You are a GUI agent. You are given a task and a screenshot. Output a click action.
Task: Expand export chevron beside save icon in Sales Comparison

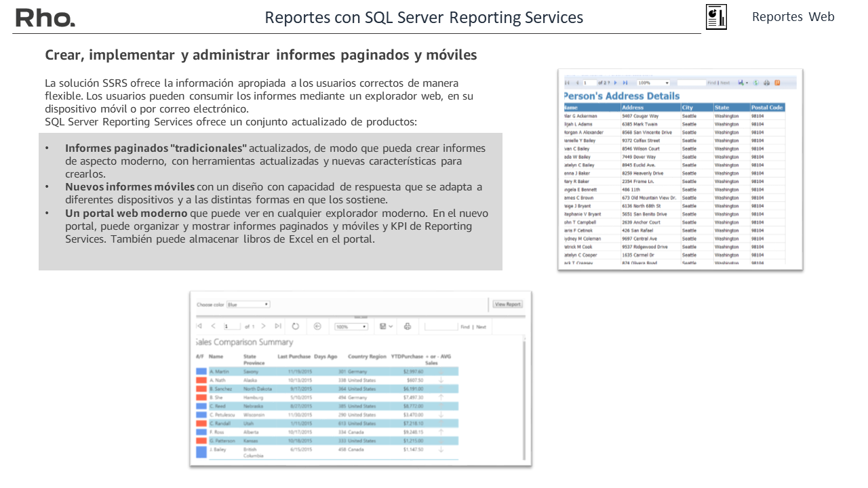tap(391, 326)
